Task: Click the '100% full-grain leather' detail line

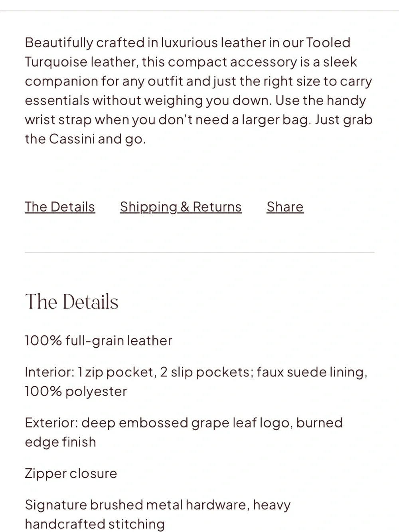Action: point(99,340)
